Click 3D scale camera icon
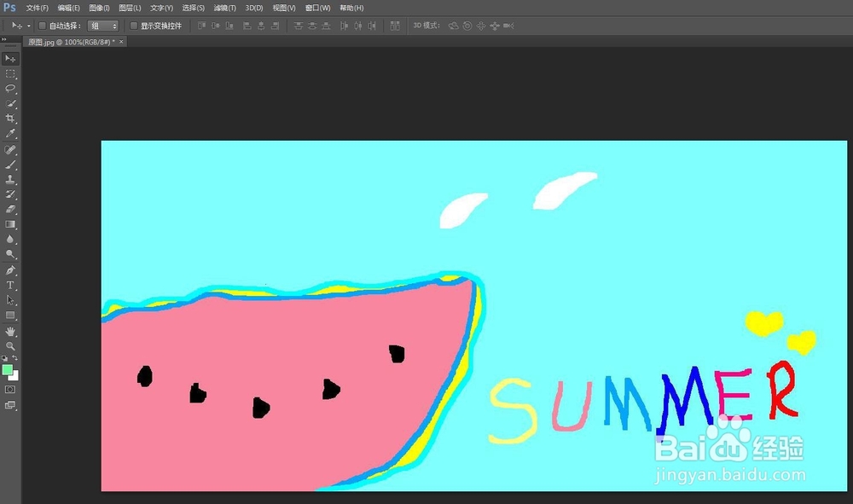Viewport: 853px width, 504px height. pyautogui.click(x=508, y=26)
